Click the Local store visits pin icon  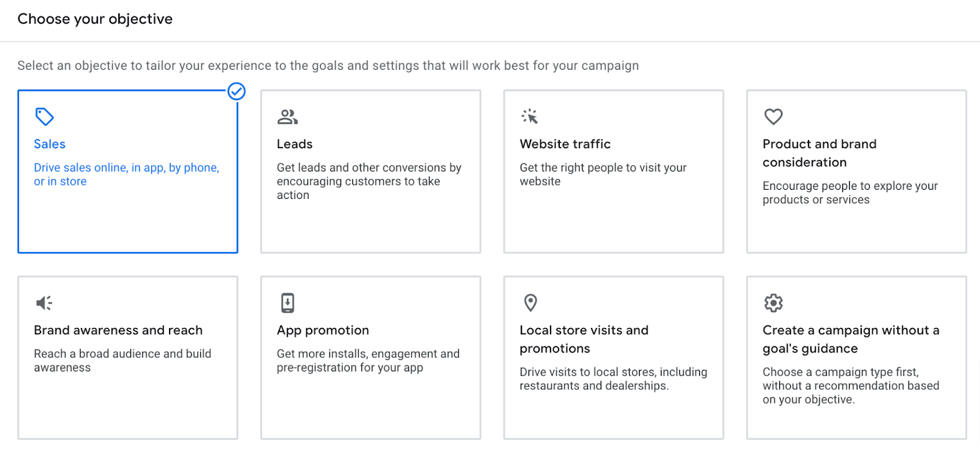[x=529, y=302]
